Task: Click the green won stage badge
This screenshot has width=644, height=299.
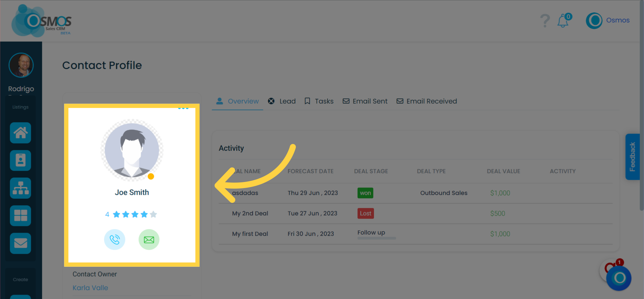Action: [x=365, y=193]
